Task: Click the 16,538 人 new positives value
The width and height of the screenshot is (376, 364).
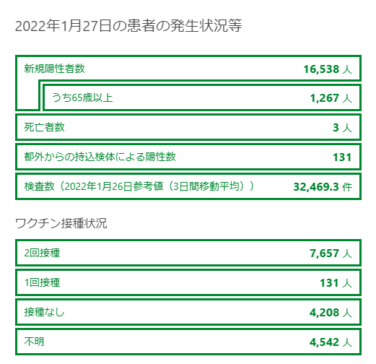Action: (x=327, y=69)
